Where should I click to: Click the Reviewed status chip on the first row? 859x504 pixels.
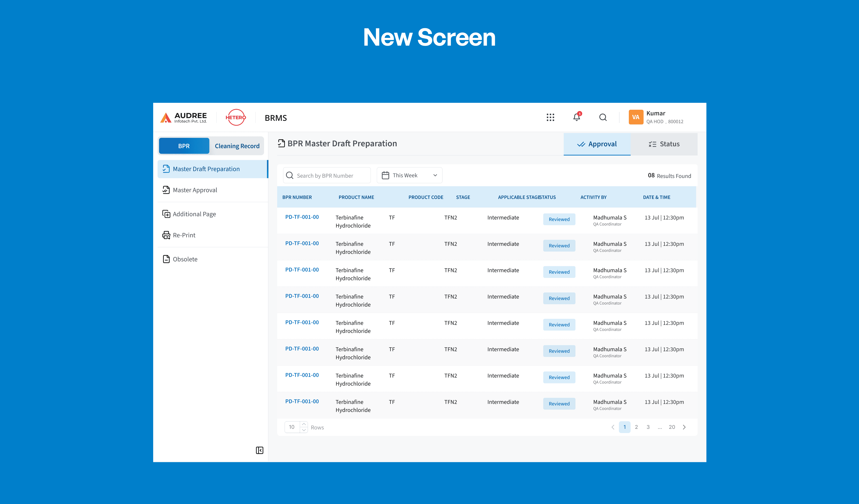[x=559, y=219]
